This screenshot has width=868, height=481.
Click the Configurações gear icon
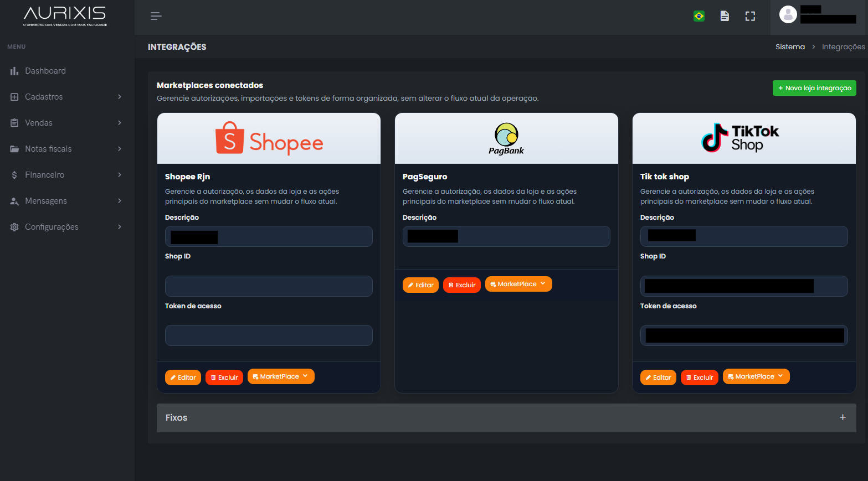pos(14,227)
